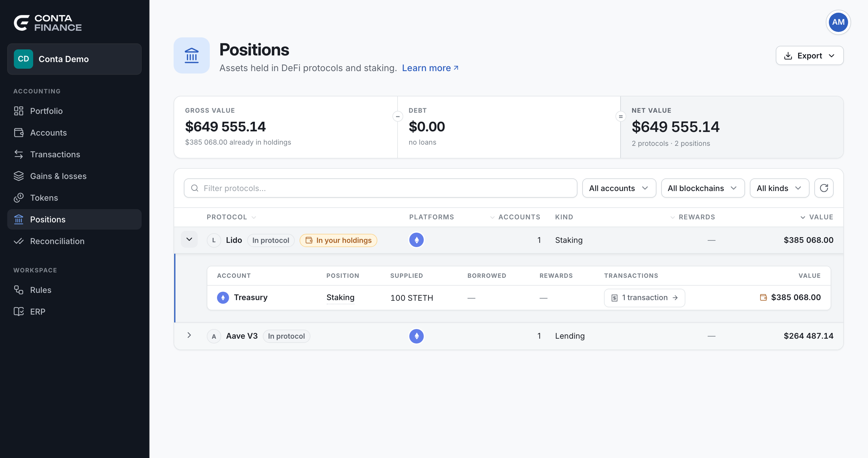Open Transactions in the sidebar
The height and width of the screenshot is (458, 868).
[x=74, y=154]
